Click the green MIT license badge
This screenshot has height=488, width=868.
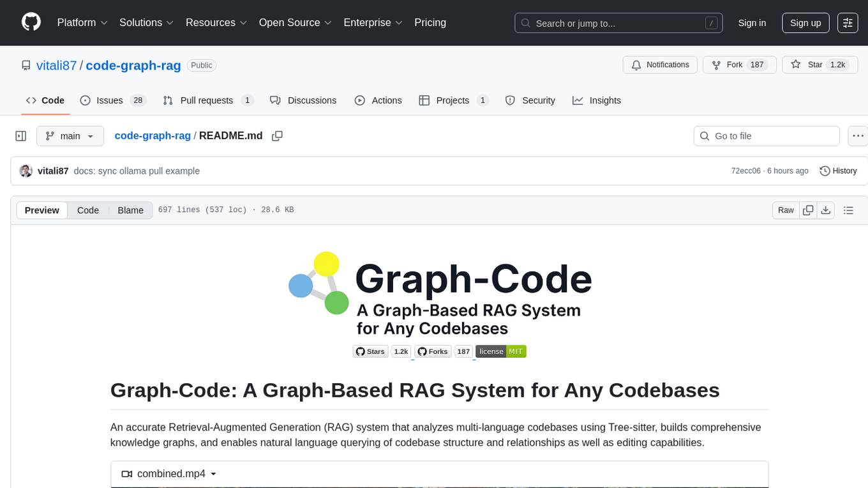pos(501,351)
